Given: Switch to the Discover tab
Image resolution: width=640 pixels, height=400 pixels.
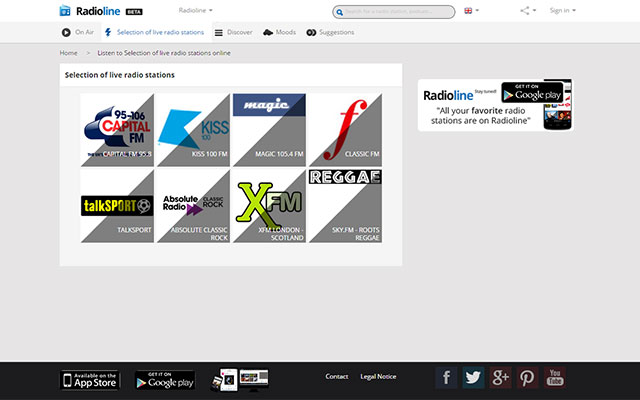Looking at the screenshot, I should (x=233, y=32).
